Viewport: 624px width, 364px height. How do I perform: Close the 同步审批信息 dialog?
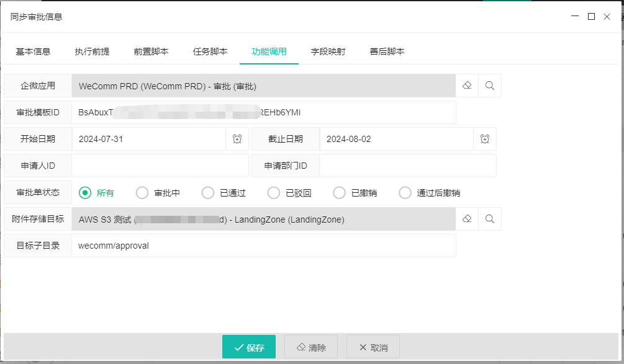point(607,17)
